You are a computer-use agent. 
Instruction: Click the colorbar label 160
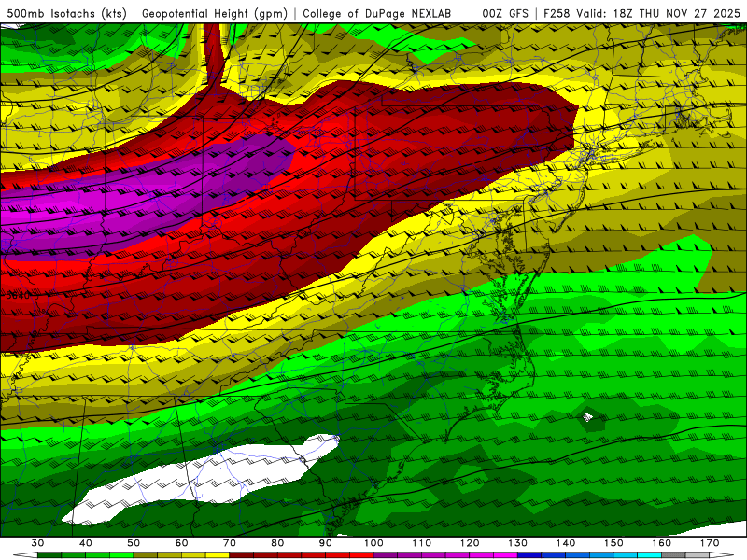662,543
